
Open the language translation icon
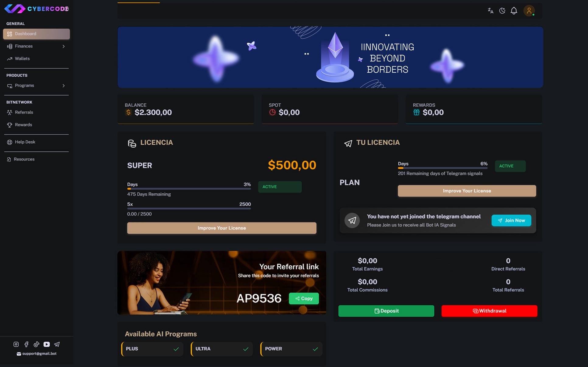click(490, 11)
